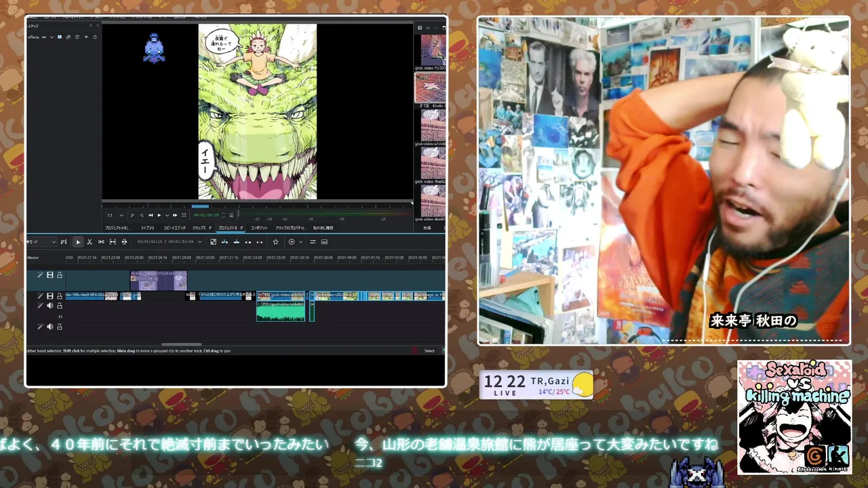Expand the timeline timecode dropdown arrow
868x488 pixels.
pos(200,242)
